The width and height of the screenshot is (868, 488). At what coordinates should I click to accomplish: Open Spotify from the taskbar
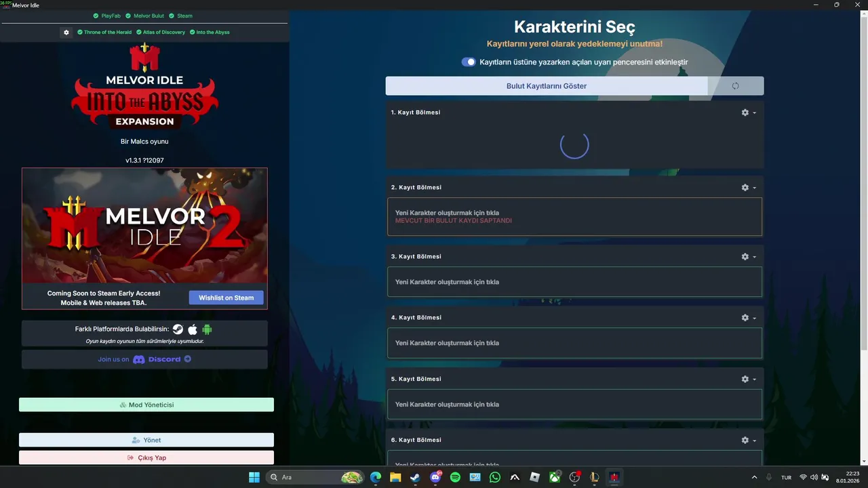point(455,477)
